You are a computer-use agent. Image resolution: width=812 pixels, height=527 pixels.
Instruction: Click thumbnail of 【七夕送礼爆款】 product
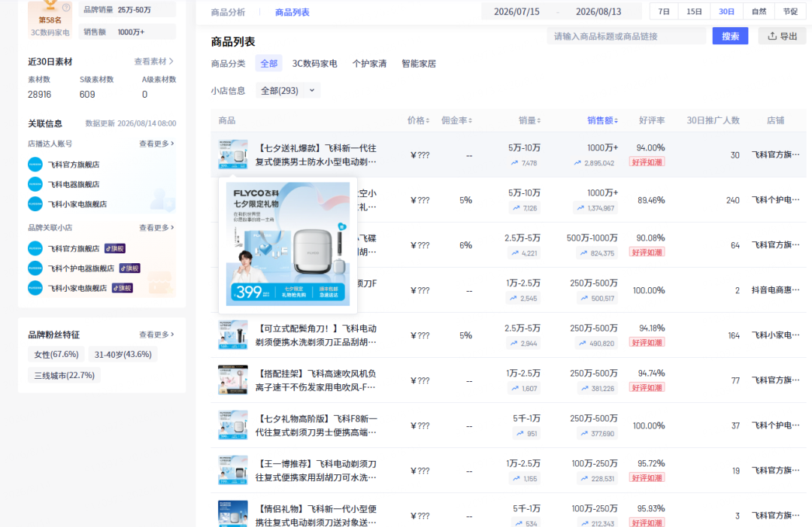(233, 154)
